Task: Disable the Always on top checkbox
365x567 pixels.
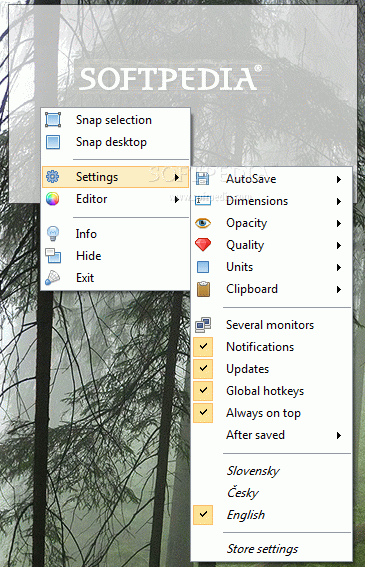Action: (x=203, y=413)
